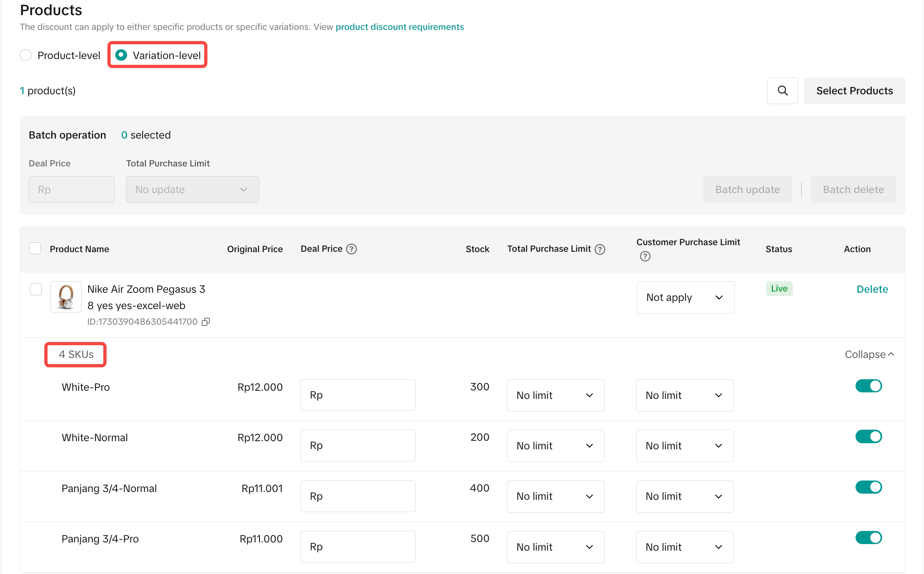This screenshot has width=924, height=574.
Task: Open White-Normal Customer Purchase Limit dropdown
Action: pos(684,446)
